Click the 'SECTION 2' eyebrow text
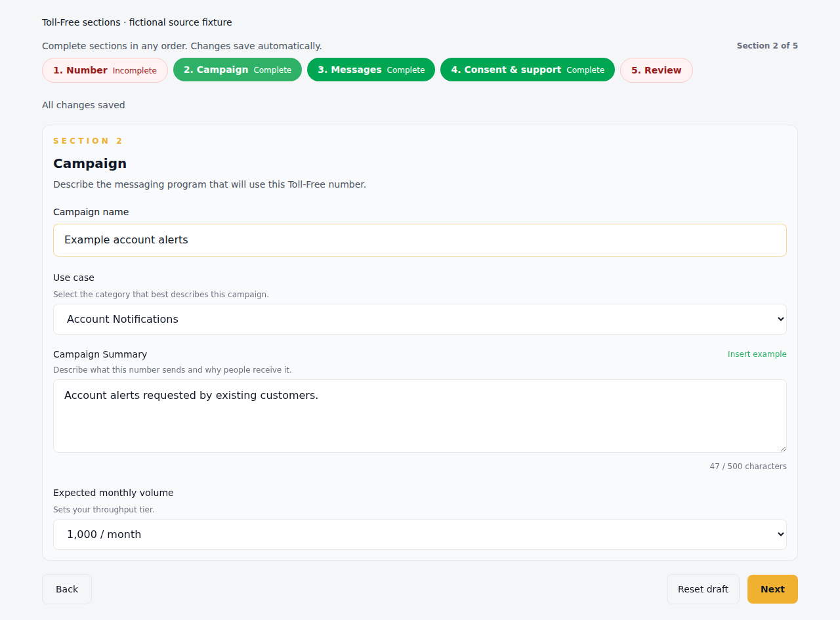This screenshot has width=840, height=620. point(88,141)
